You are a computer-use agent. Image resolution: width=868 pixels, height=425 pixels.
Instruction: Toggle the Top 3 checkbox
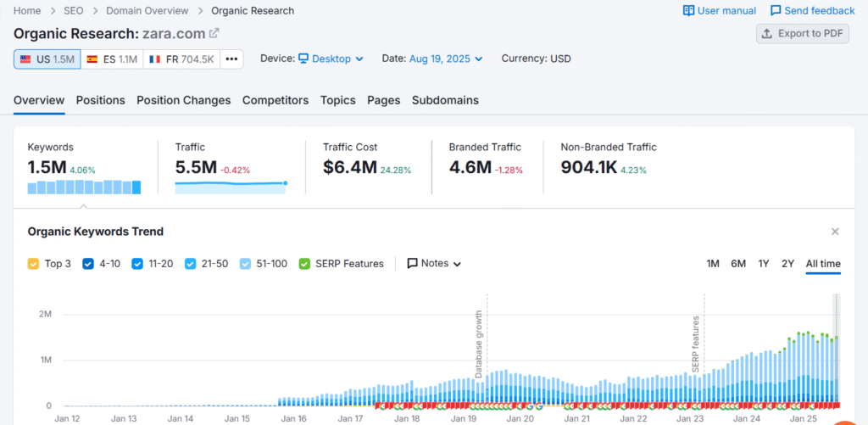tap(33, 265)
